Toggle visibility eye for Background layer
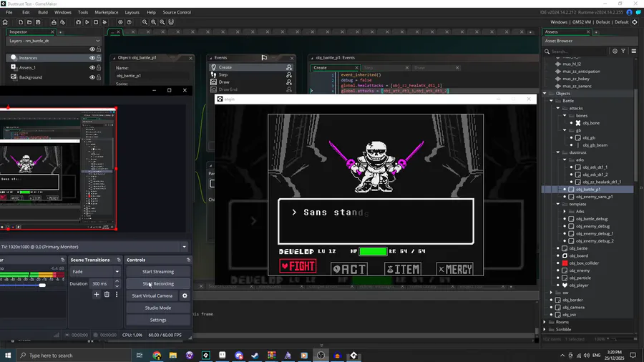644x362 pixels. 92,77
